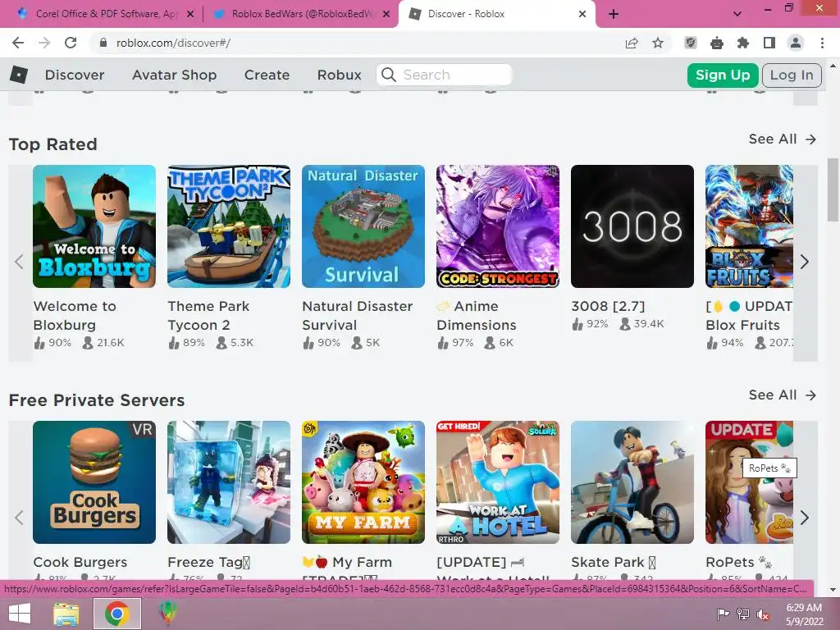This screenshot has height=630, width=840.
Task: Open File Explorer from the taskbar
Action: coord(66,614)
